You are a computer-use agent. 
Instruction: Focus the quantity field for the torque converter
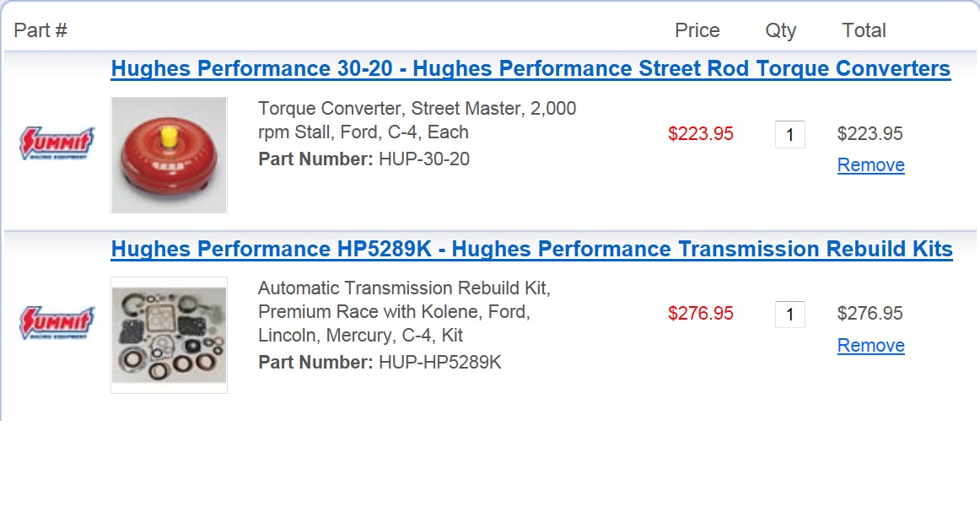pos(790,134)
